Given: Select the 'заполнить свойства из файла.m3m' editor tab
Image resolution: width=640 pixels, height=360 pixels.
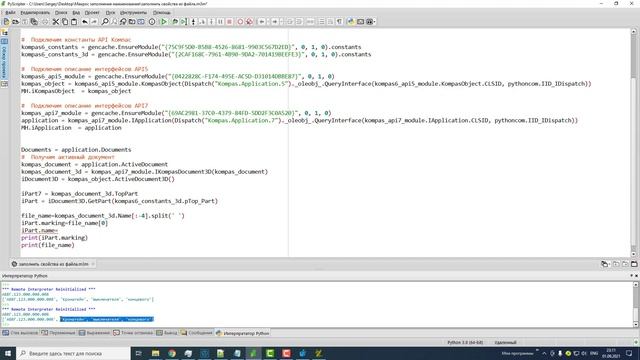Looking at the screenshot, I should (x=53, y=264).
